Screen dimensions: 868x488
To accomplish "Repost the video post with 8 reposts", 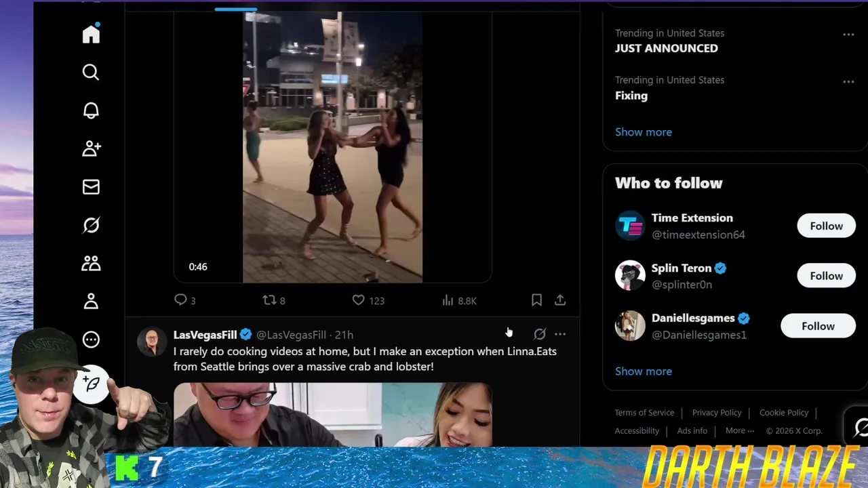I will pos(274,300).
